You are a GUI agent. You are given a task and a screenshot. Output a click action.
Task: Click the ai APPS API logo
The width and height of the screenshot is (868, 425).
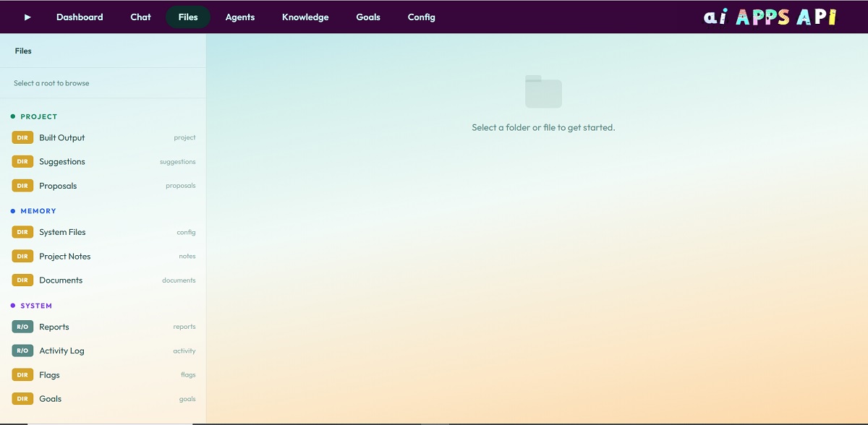(770, 17)
